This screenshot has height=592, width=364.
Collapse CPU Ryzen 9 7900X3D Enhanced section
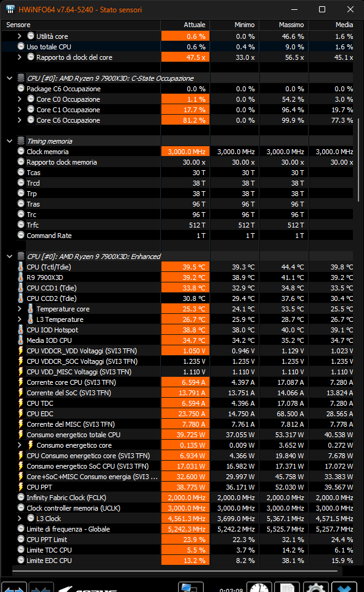[x=9, y=257]
